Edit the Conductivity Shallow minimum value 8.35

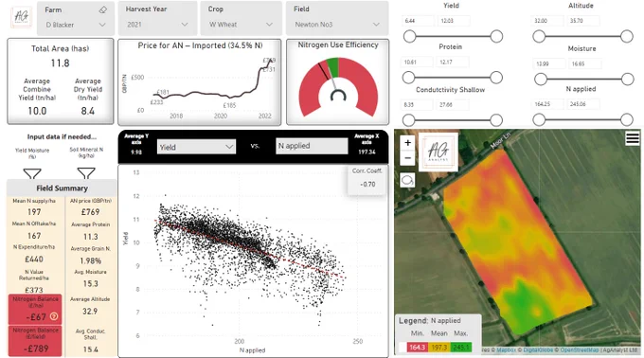(x=417, y=105)
